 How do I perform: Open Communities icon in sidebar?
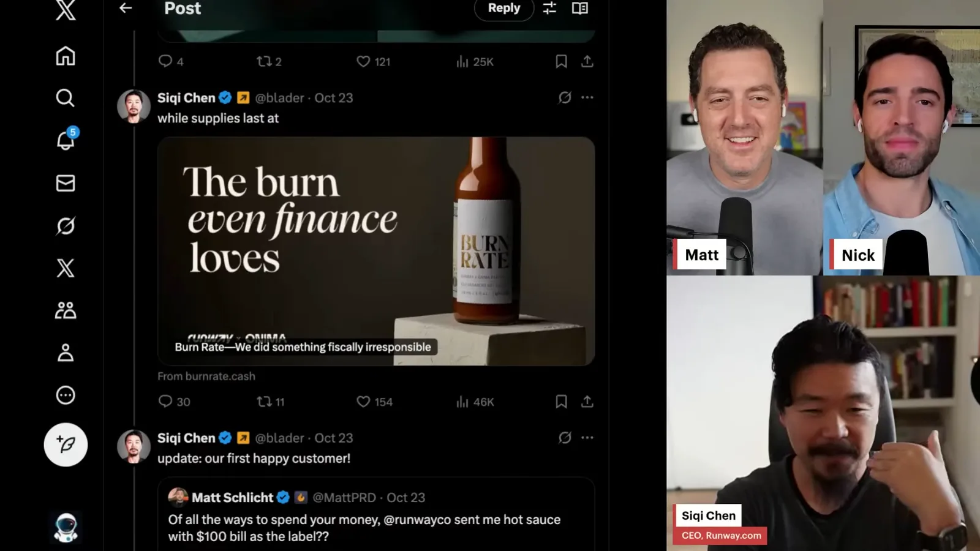click(x=66, y=310)
